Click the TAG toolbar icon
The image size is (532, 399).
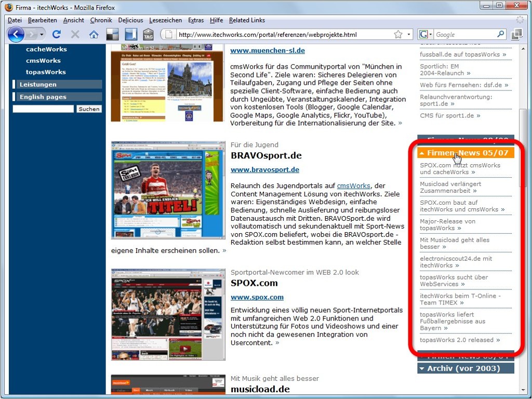(148, 34)
